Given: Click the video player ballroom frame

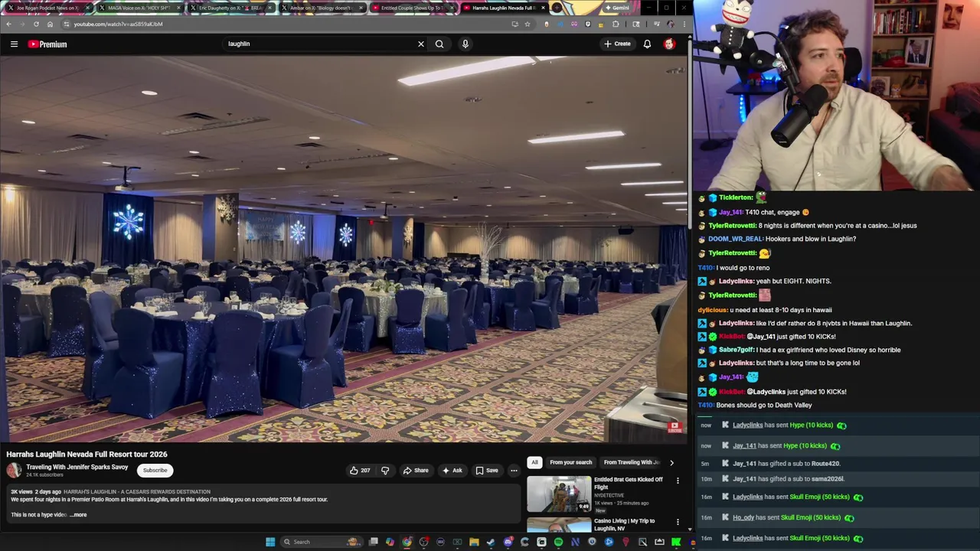Looking at the screenshot, I should 344,249.
